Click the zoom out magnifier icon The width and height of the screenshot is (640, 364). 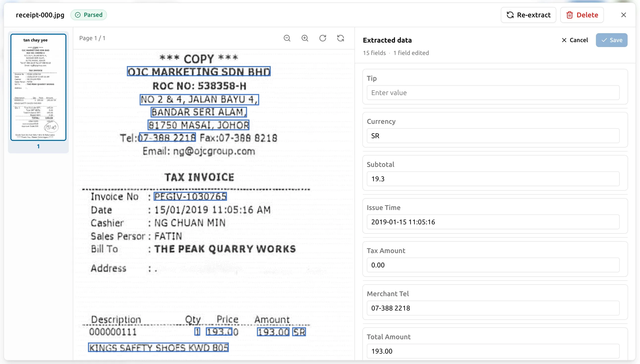287,38
